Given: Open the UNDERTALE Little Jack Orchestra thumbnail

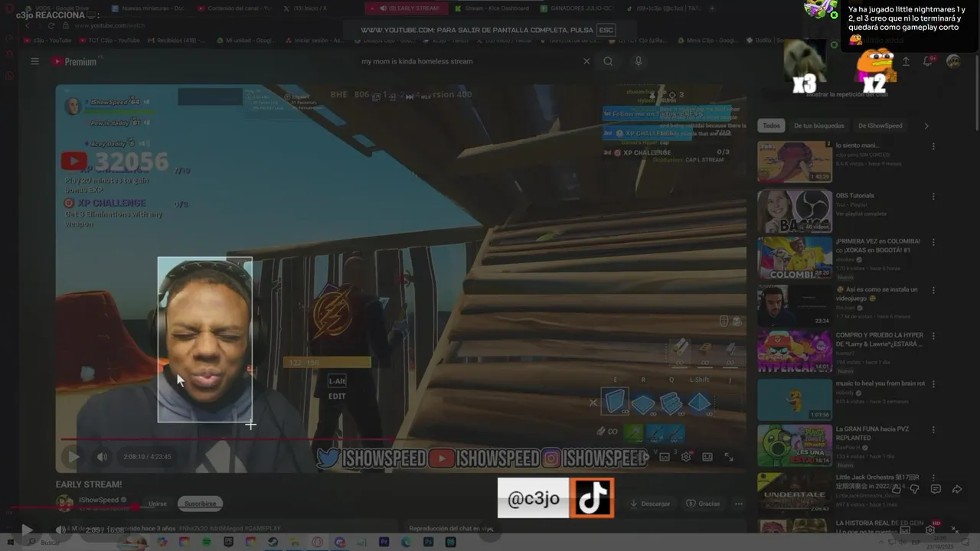Looking at the screenshot, I should [795, 493].
